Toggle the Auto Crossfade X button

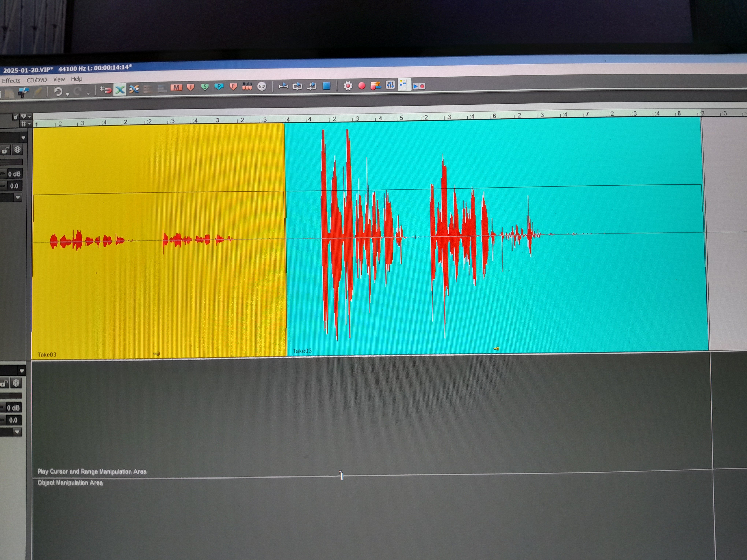pyautogui.click(x=120, y=89)
